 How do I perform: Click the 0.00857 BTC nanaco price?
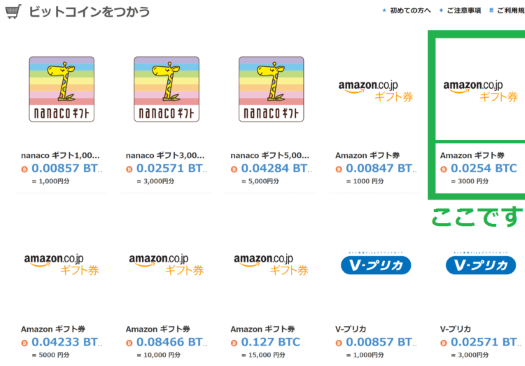pyautogui.click(x=65, y=168)
